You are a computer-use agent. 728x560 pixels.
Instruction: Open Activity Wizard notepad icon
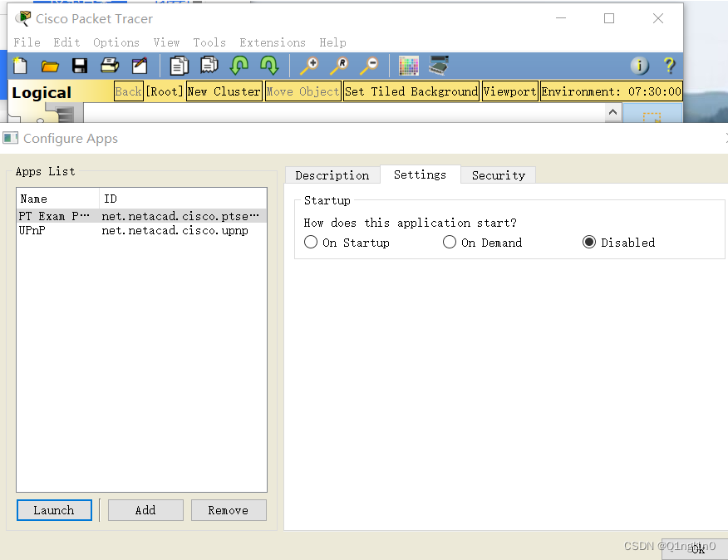pyautogui.click(x=140, y=66)
